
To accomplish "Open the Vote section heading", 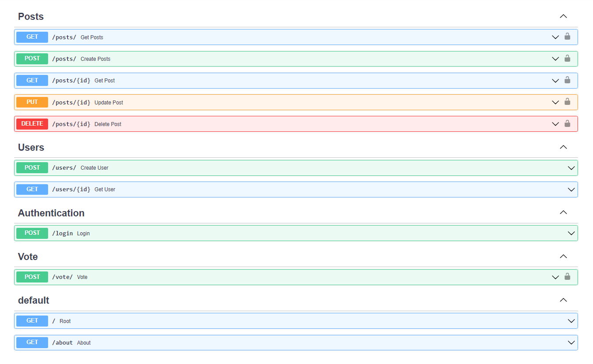I will pos(28,256).
